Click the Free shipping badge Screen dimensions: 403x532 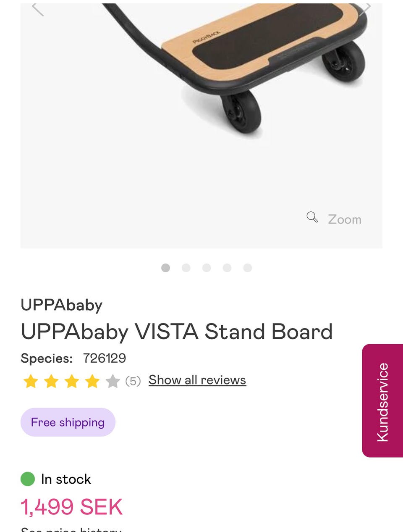point(68,422)
